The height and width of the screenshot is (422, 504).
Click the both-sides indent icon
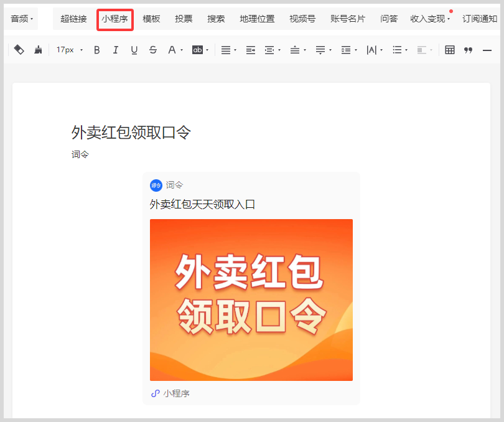pos(269,50)
